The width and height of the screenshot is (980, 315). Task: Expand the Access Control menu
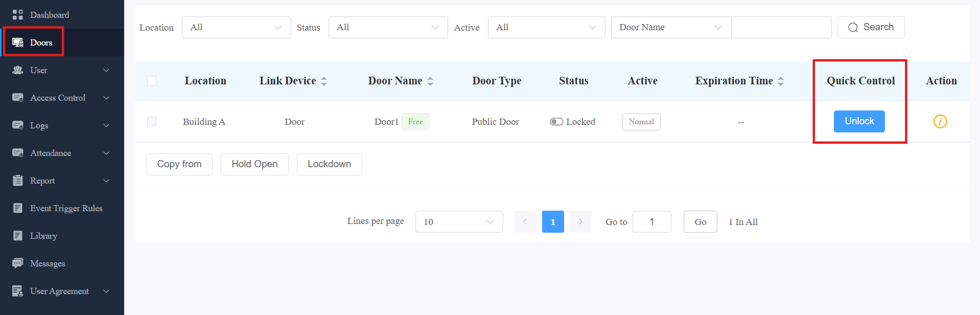tap(62, 98)
